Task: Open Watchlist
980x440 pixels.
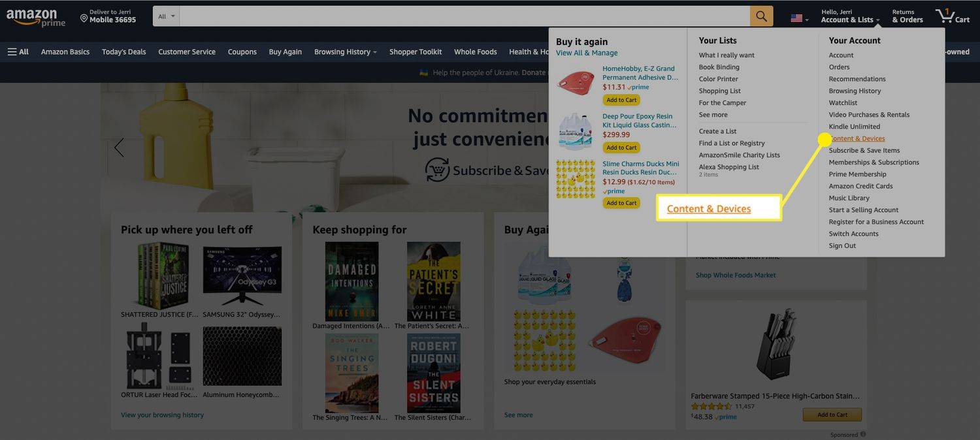Action: (843, 102)
